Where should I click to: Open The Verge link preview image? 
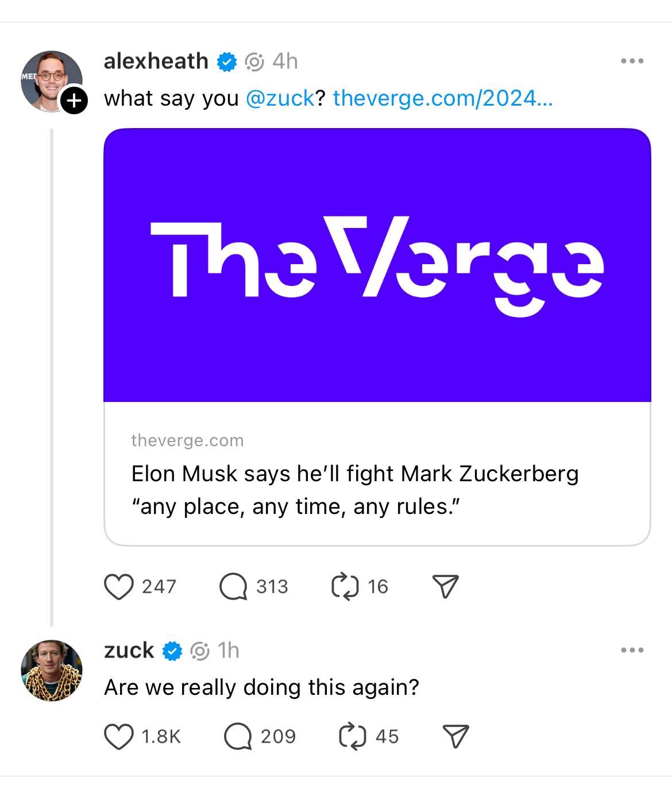click(x=377, y=265)
